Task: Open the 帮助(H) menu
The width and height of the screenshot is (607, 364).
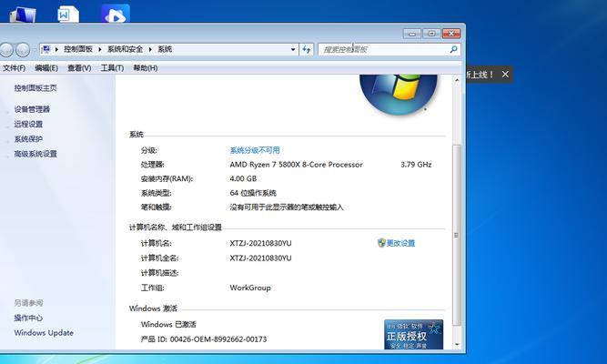Action: [146, 67]
